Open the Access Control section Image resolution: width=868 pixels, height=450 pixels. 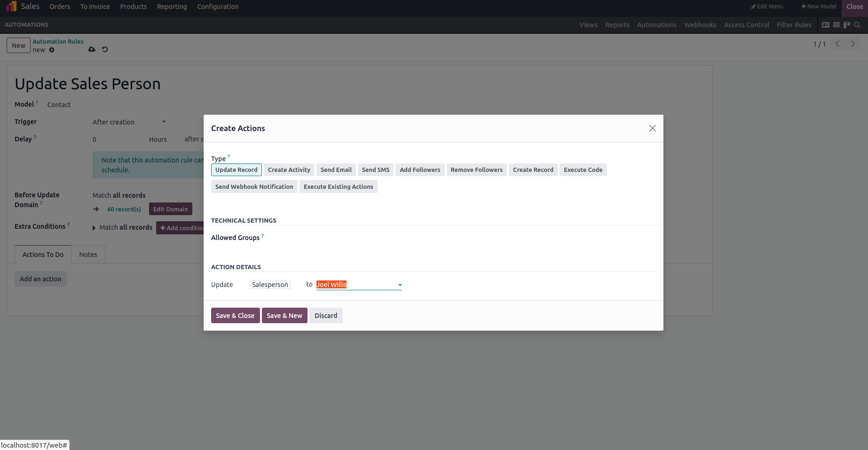[747, 25]
